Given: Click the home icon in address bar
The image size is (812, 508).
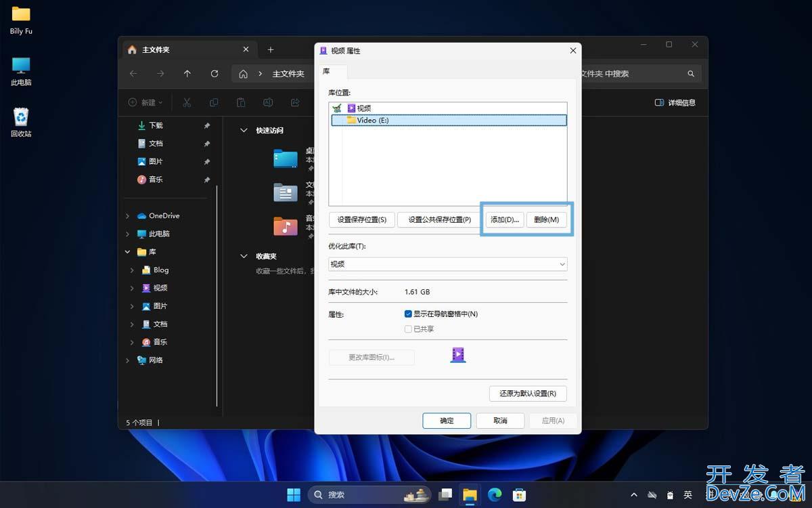Looking at the screenshot, I should 244,74.
